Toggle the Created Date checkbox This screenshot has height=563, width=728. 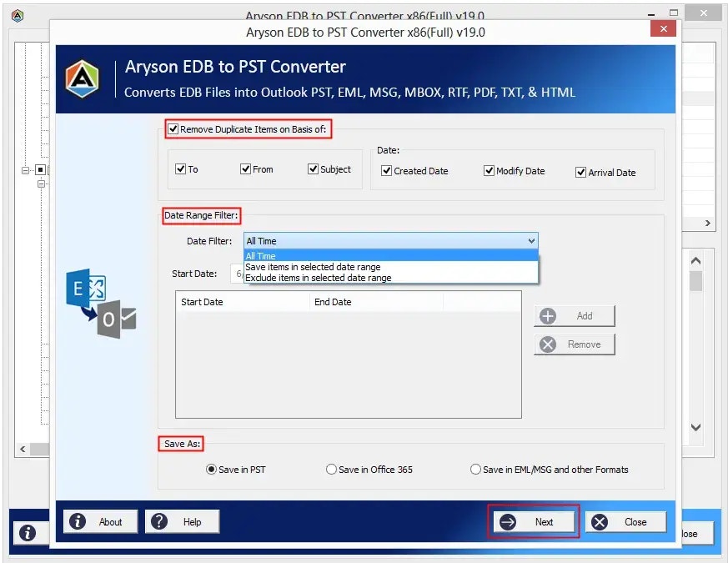coord(386,170)
